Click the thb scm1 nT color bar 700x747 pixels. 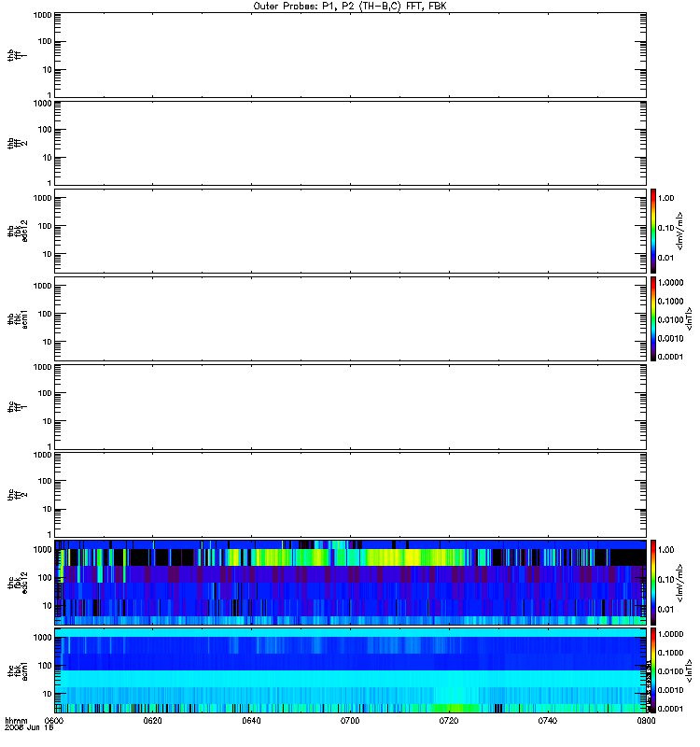click(x=653, y=318)
